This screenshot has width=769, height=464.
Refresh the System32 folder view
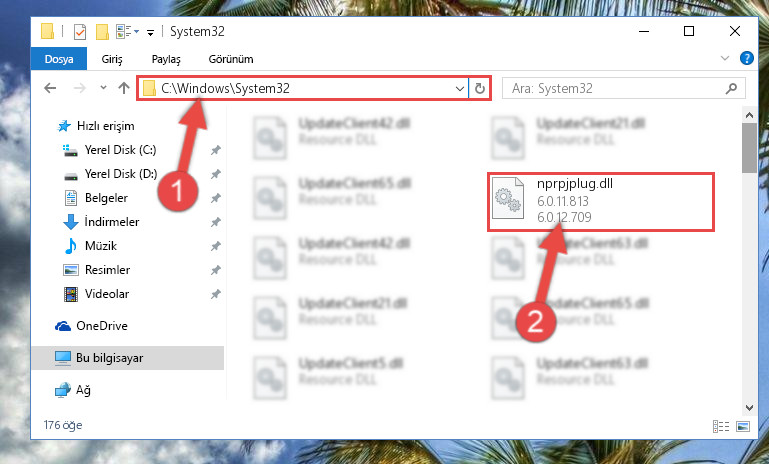pyautogui.click(x=480, y=88)
